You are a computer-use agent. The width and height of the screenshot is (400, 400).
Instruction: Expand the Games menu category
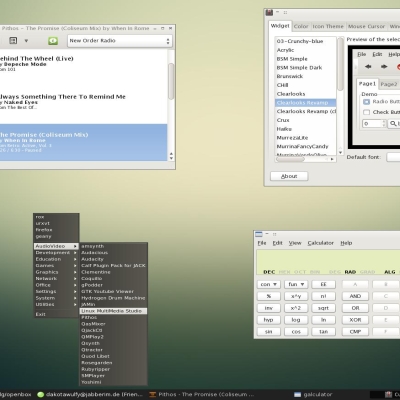pyautogui.click(x=56, y=266)
